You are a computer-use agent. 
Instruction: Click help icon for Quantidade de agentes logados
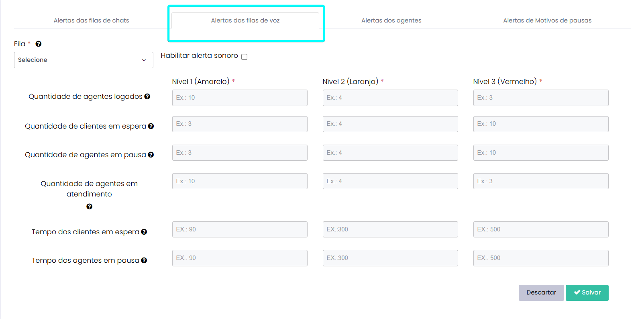[x=147, y=96]
